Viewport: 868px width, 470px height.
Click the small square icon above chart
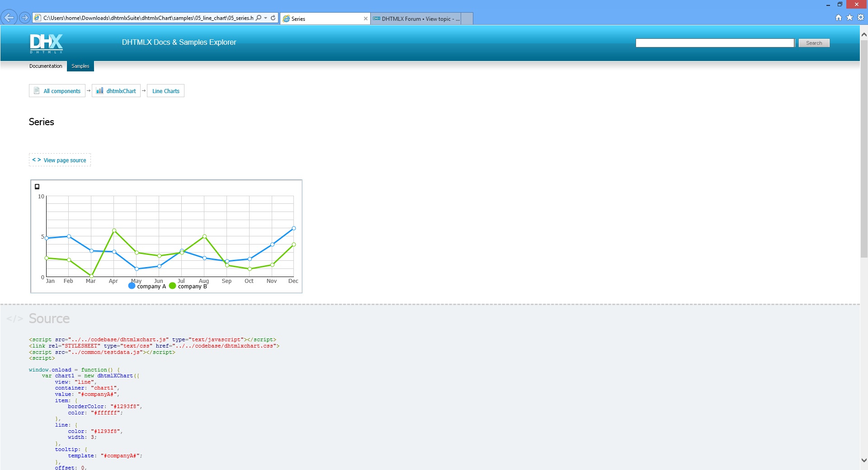37,187
